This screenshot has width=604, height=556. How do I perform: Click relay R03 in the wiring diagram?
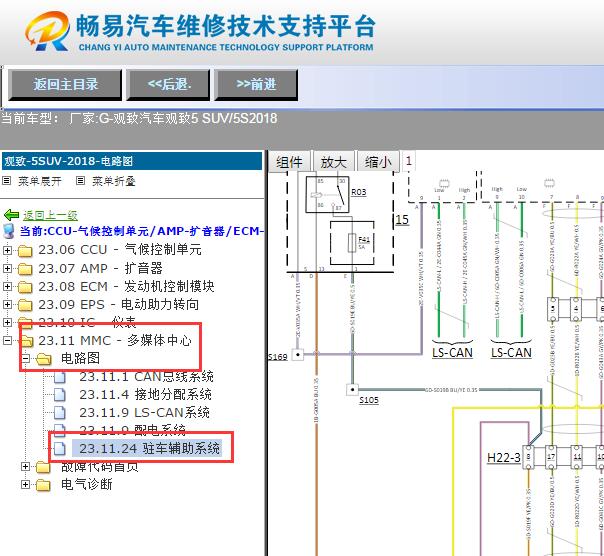point(327,195)
